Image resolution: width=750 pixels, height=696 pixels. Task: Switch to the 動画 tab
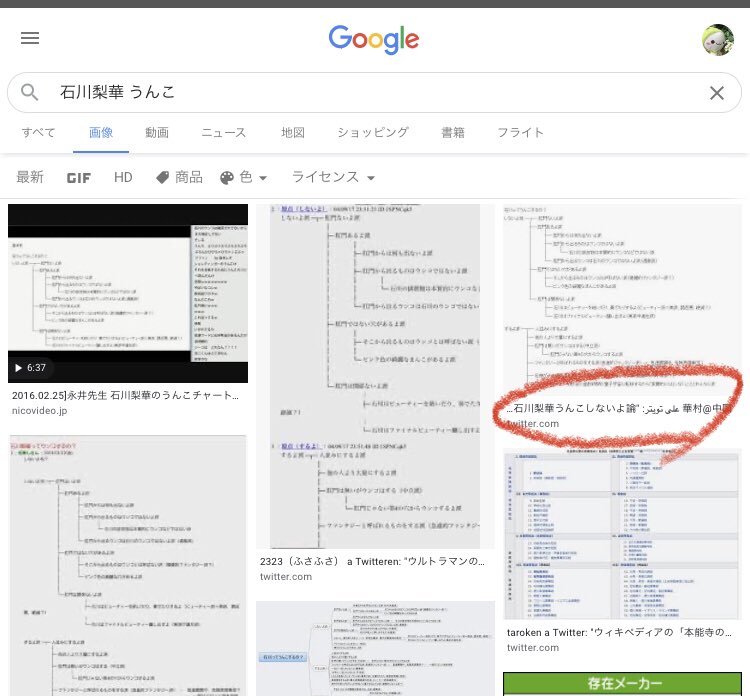(x=157, y=133)
